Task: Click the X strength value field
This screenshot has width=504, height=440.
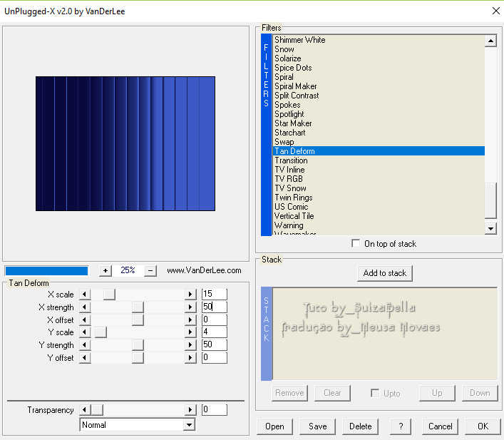Action: tap(215, 307)
